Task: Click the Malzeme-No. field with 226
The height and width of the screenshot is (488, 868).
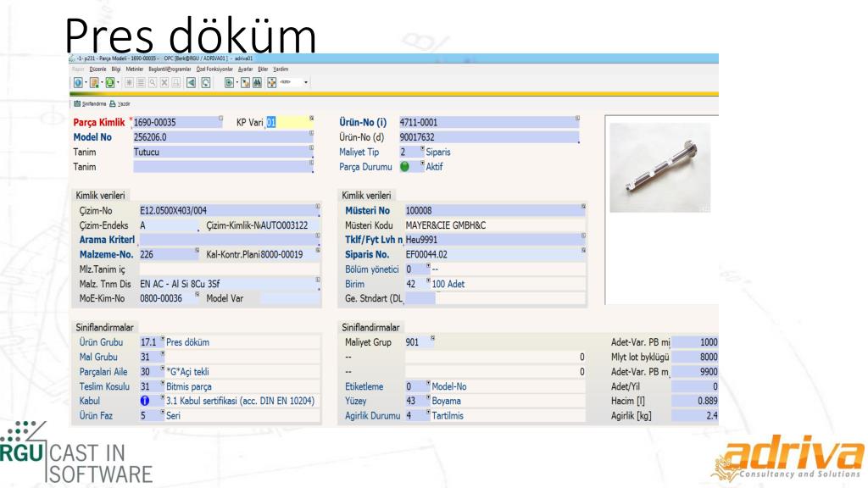Action: click(169, 254)
